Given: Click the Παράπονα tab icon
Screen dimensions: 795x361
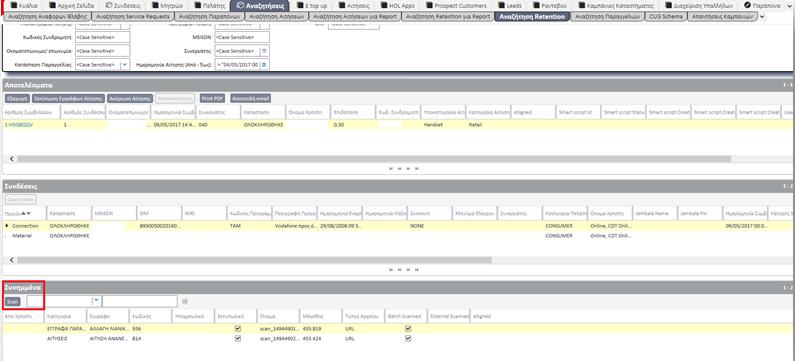Looking at the screenshot, I should [x=747, y=6].
